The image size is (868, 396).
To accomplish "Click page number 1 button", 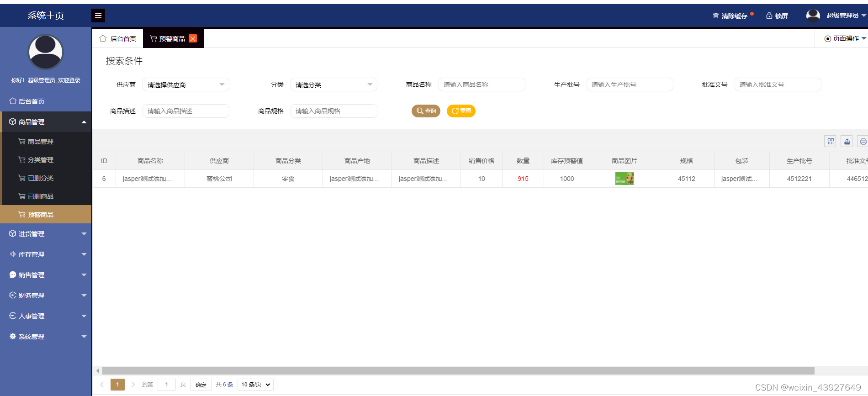I will tap(117, 385).
